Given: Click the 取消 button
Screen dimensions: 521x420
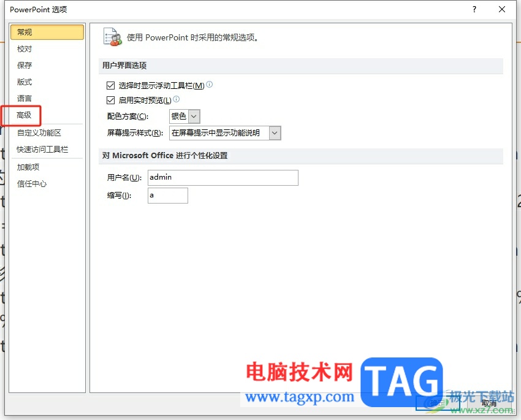Looking at the screenshot, I should tap(489, 403).
